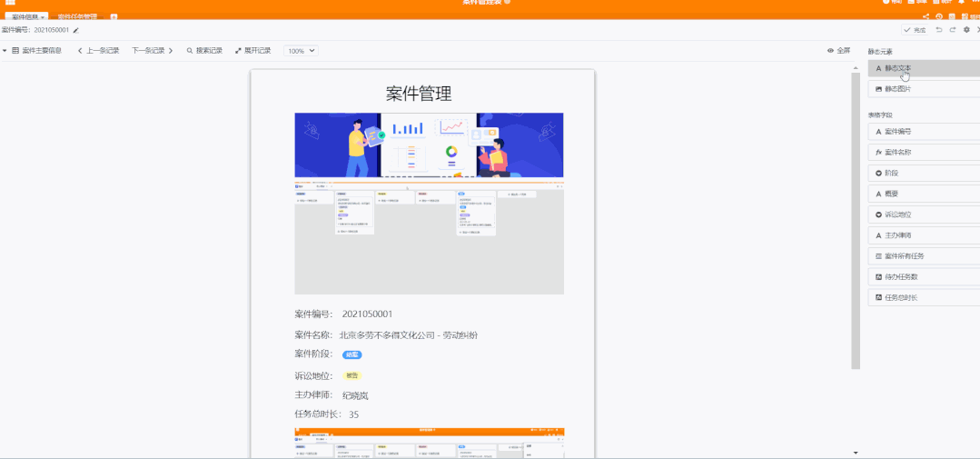Screen dimensions: 980x459
Task: Open the 案件信息 tab dropdown arrow
Action: click(43, 17)
